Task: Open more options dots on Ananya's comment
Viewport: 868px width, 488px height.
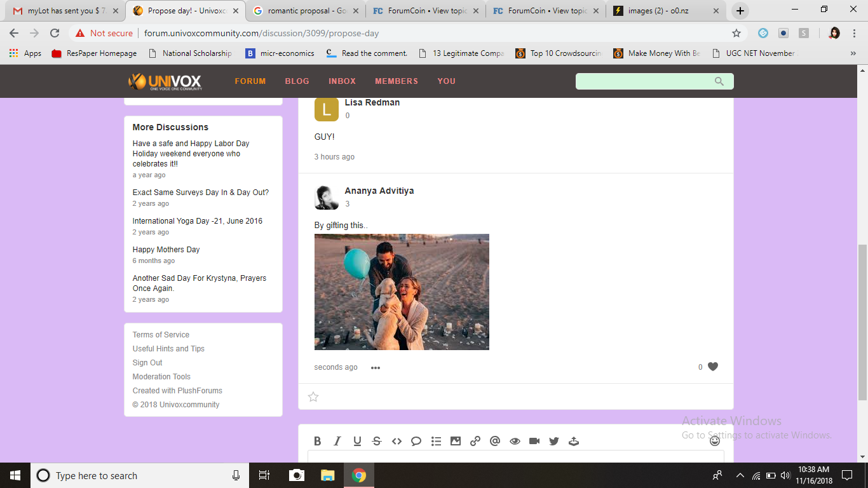Action: click(376, 368)
